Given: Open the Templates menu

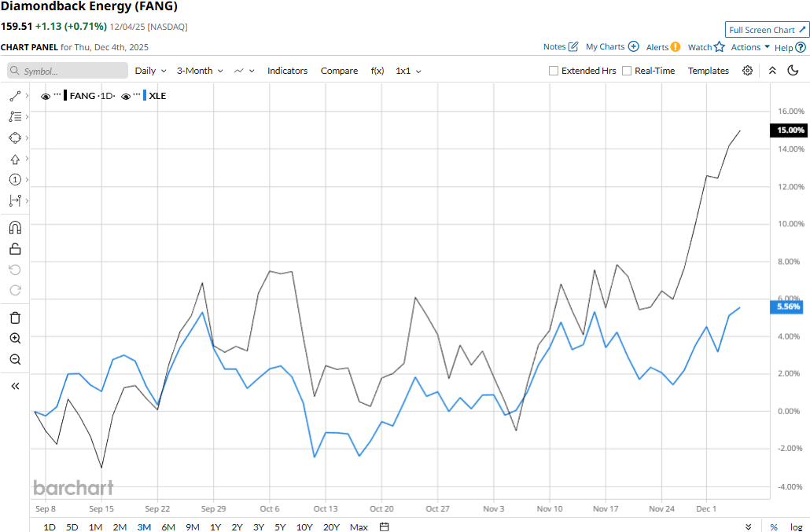Looking at the screenshot, I should point(709,71).
